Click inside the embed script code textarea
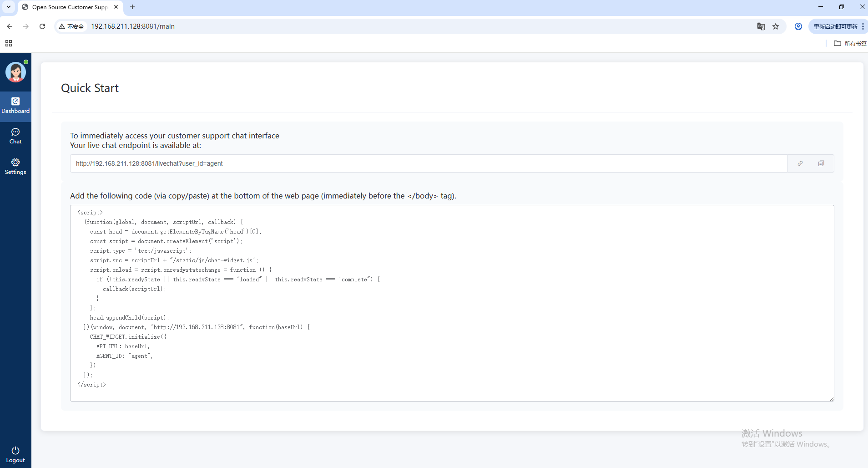868x468 pixels. 452,303
